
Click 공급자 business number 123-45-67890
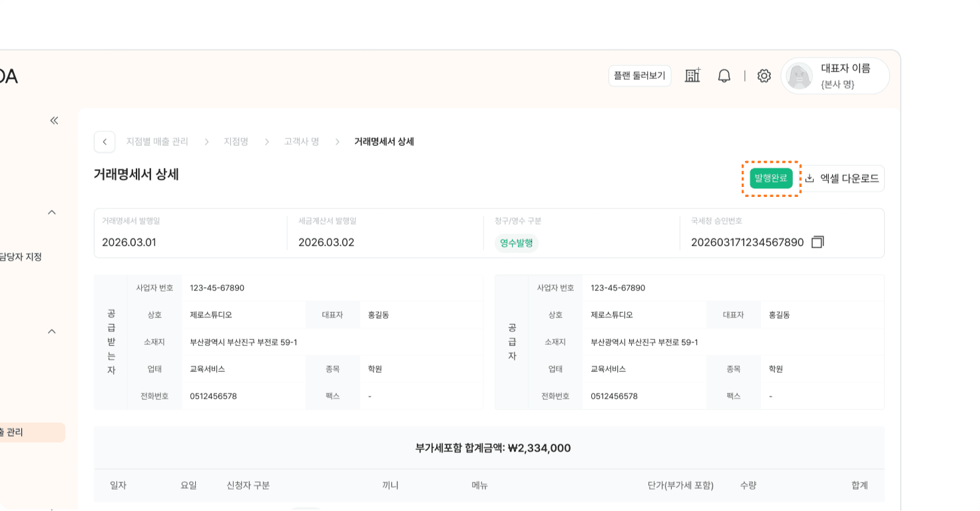618,288
